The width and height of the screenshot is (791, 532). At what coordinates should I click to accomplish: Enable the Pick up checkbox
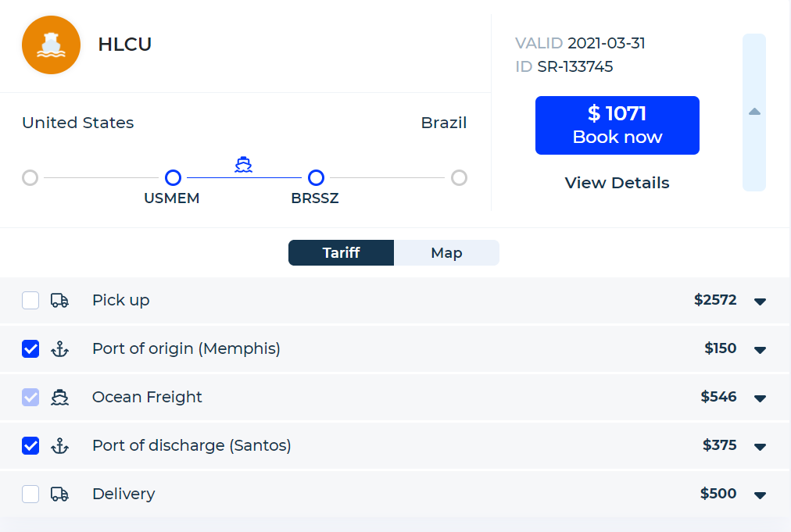click(x=30, y=301)
